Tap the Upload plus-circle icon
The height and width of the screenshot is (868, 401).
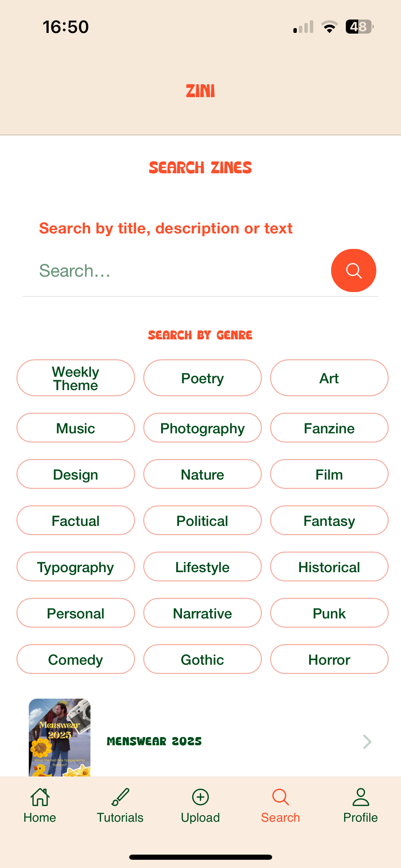(200, 797)
